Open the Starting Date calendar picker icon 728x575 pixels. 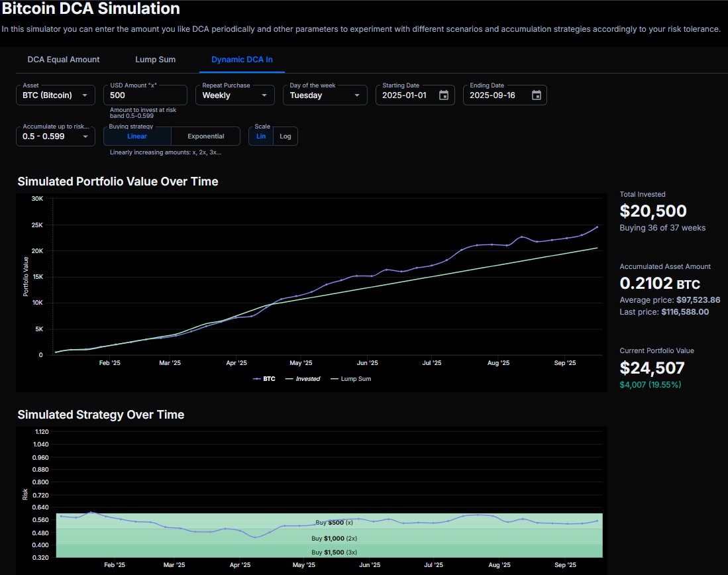444,95
